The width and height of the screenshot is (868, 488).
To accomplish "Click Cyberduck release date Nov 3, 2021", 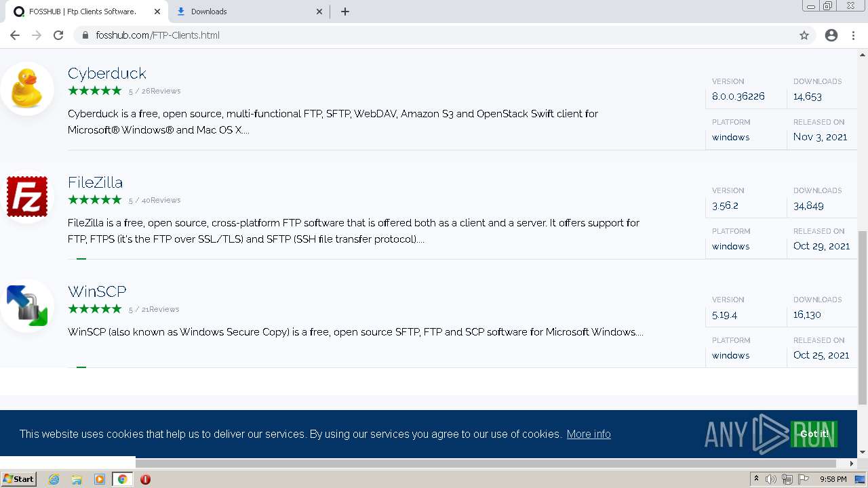I will [x=821, y=137].
